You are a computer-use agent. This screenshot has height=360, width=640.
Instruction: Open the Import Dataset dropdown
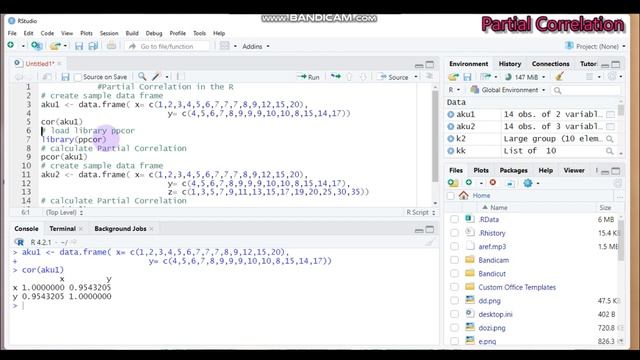[x=489, y=77]
